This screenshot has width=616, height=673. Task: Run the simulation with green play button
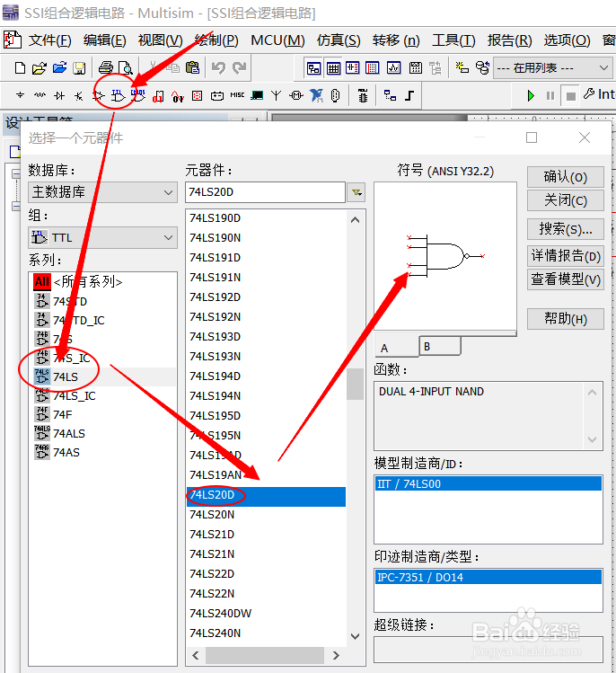click(x=531, y=95)
